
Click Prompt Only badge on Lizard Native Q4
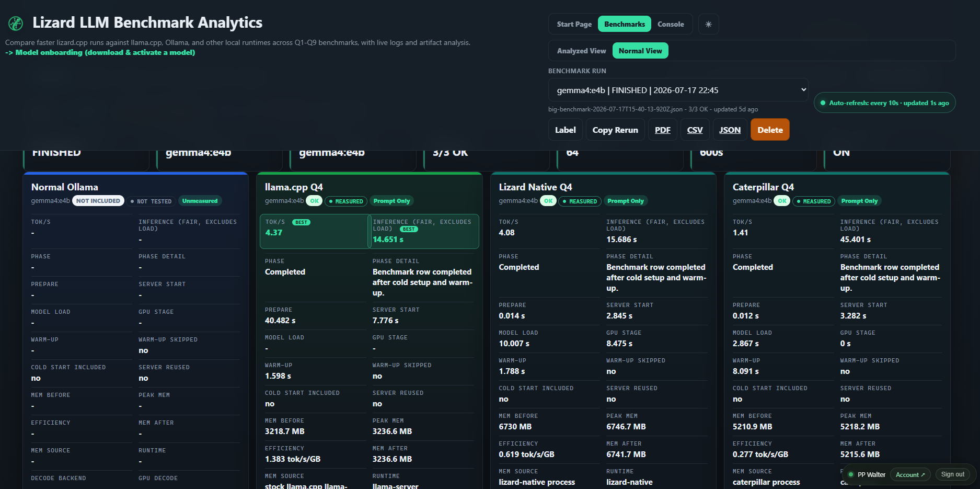coord(626,201)
